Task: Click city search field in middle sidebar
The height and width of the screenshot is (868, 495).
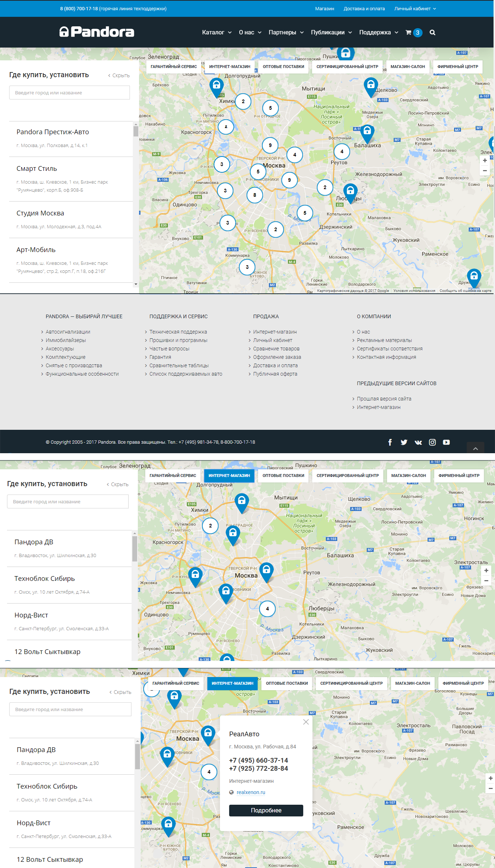Action: click(68, 501)
